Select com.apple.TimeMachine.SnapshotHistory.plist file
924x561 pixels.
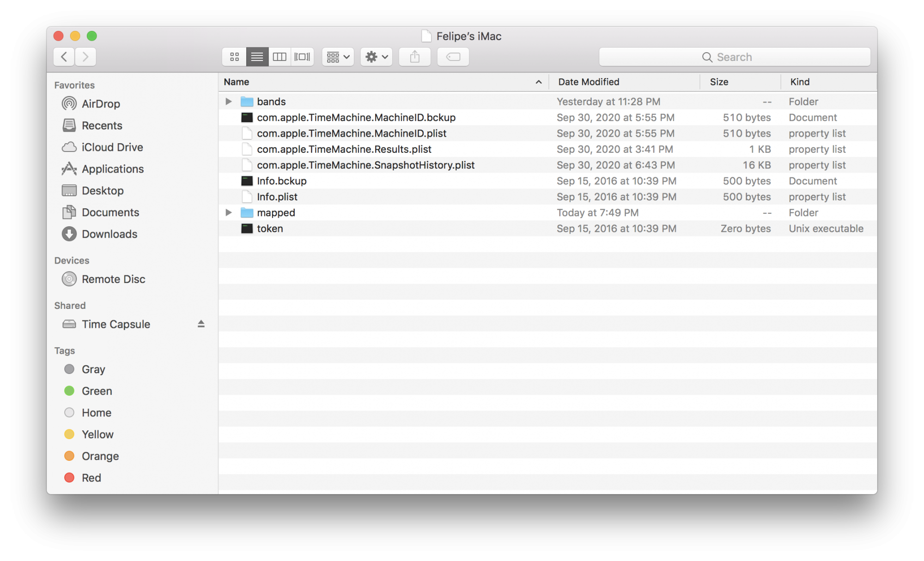click(366, 165)
